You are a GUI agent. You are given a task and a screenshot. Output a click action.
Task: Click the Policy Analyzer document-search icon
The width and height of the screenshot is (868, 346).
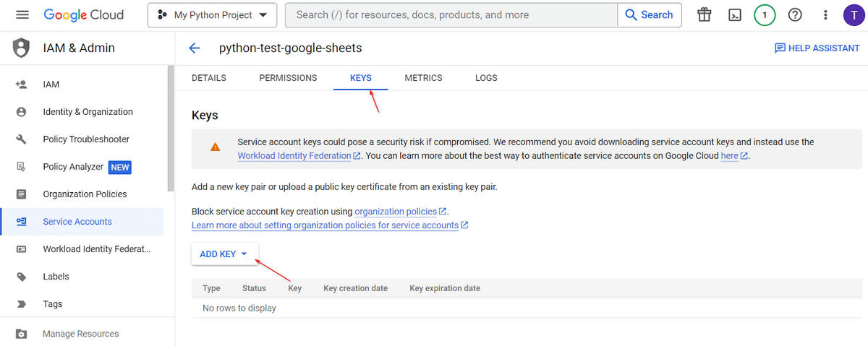21,167
